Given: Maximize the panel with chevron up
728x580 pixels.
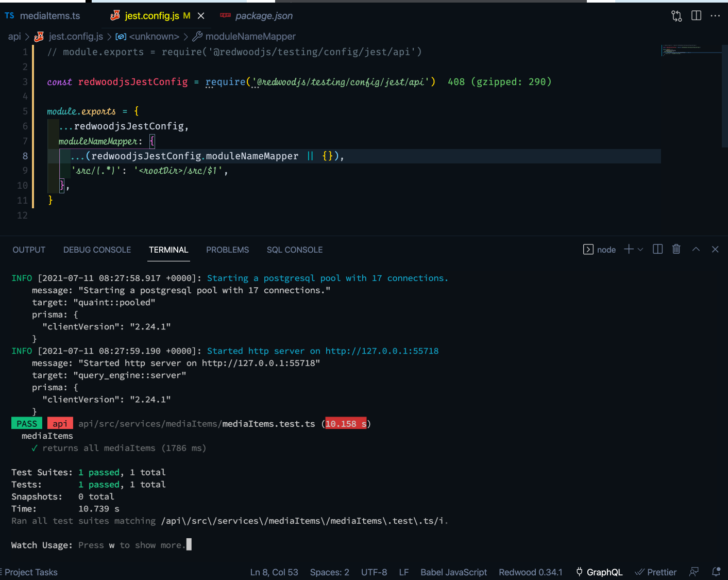Looking at the screenshot, I should tap(696, 250).
